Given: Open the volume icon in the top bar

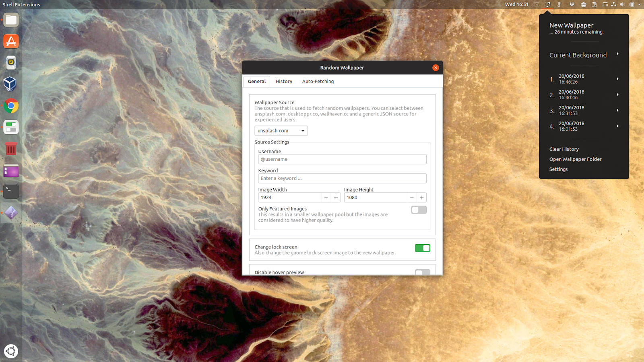Looking at the screenshot, I should click(622, 4).
